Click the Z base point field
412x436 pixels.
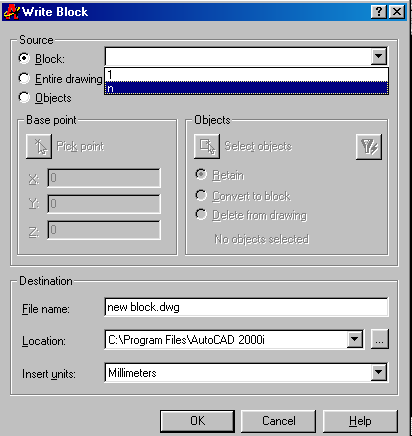pyautogui.click(x=104, y=230)
